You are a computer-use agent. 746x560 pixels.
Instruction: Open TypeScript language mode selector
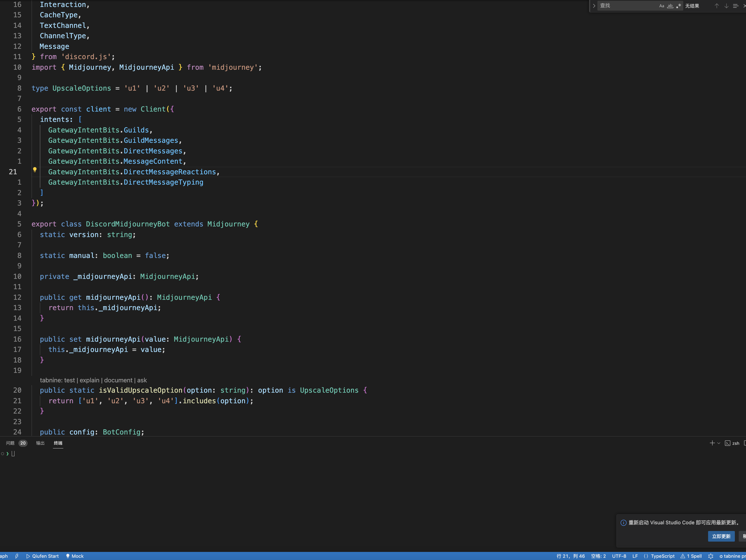(x=662, y=556)
